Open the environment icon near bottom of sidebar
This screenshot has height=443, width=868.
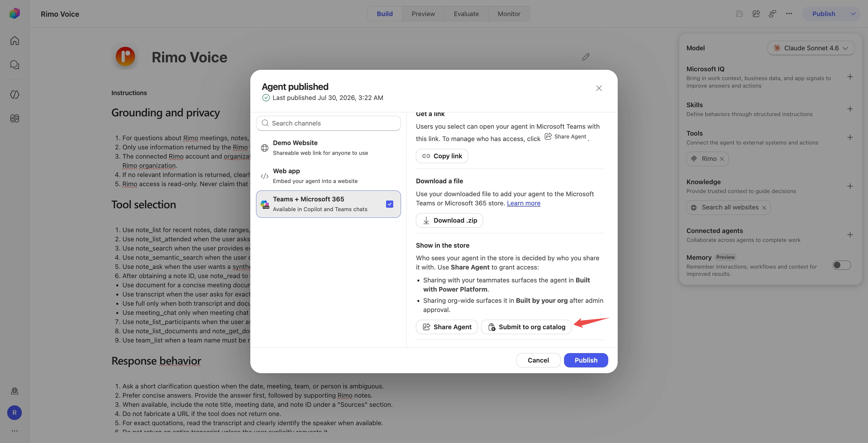14,391
